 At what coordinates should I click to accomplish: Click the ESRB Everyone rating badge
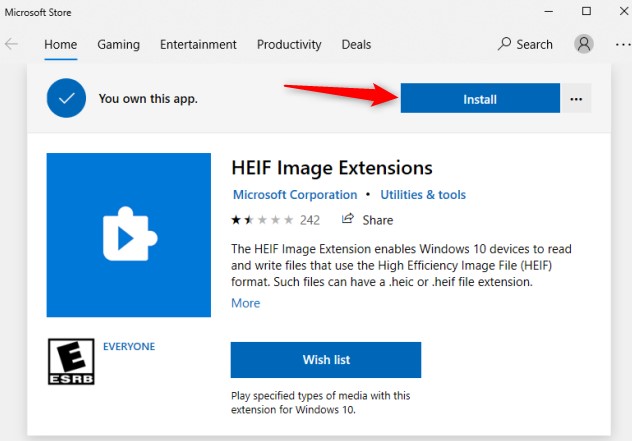71,361
